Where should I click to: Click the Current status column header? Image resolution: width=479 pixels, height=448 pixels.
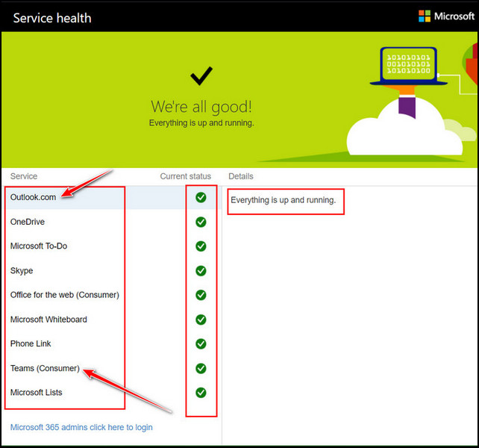[x=186, y=176]
